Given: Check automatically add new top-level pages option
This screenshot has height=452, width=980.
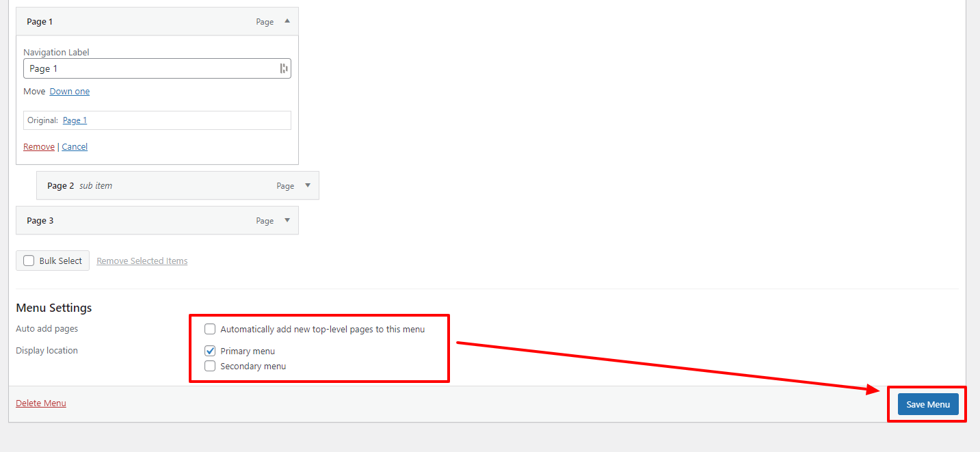Looking at the screenshot, I should tap(210, 329).
